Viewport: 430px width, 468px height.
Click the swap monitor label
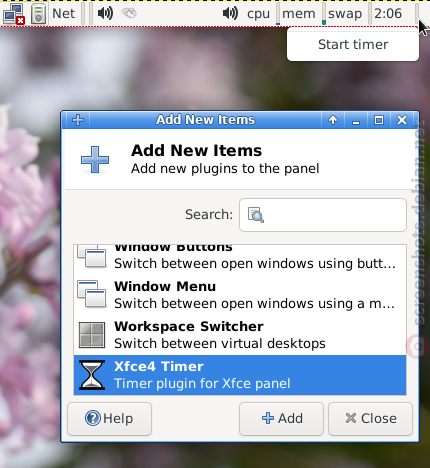click(x=345, y=14)
